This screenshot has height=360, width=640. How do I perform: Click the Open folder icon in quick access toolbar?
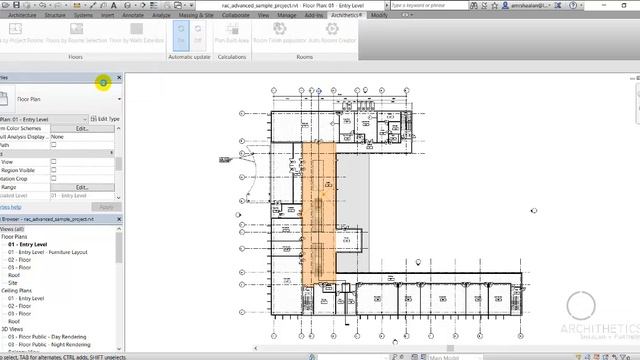click(5, 5)
